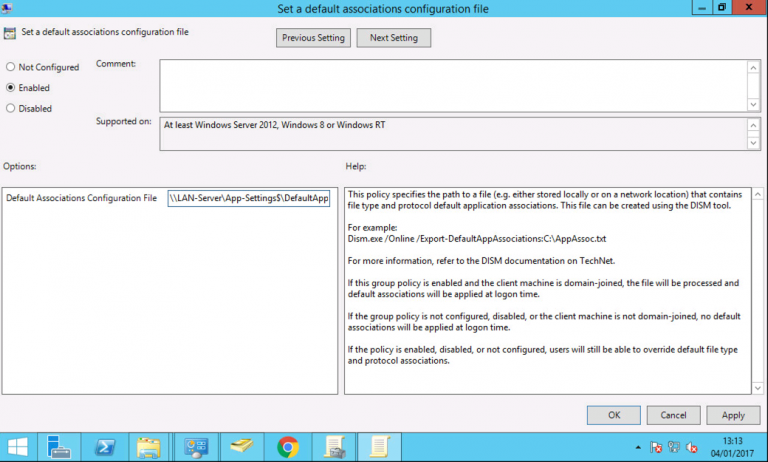The height and width of the screenshot is (462, 768).
Task: Go to the Previous Setting
Action: coord(313,38)
